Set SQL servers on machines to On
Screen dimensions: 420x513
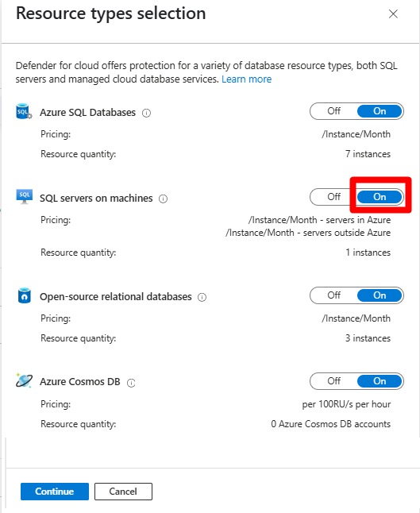click(380, 197)
